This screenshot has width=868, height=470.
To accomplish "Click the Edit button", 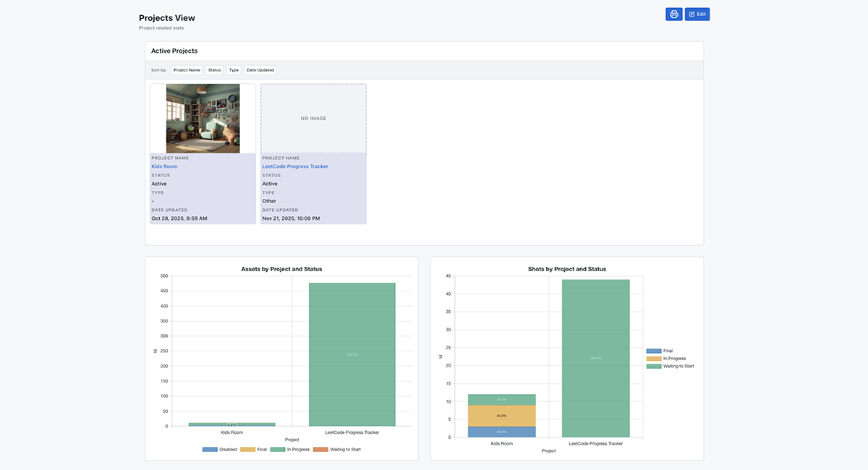I will (x=697, y=14).
